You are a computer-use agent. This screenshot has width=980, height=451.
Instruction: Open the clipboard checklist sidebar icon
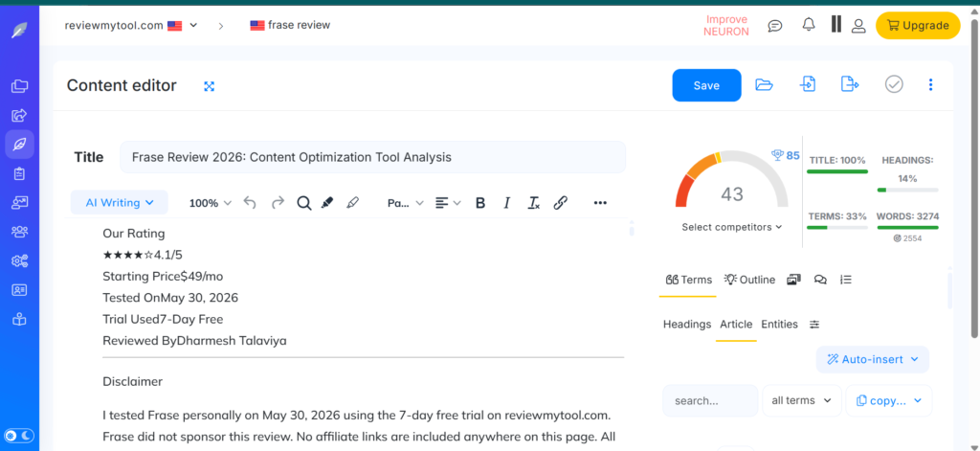19,173
